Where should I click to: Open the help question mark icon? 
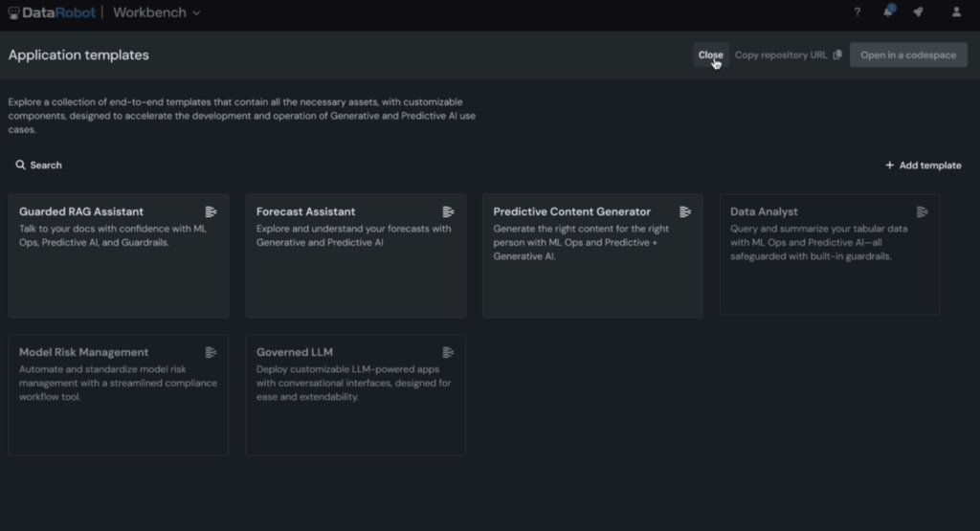click(x=857, y=12)
